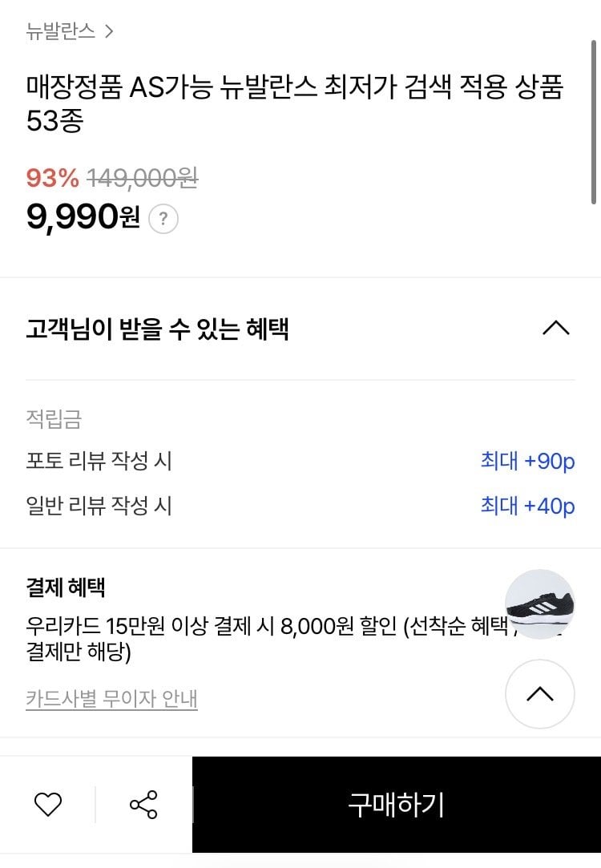Open the 뉴발란스 brand link

60,32
